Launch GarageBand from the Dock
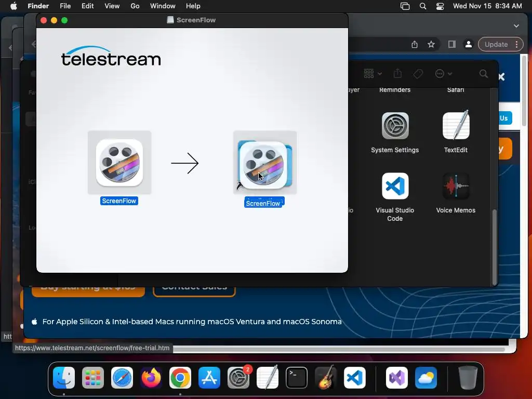 pos(326,378)
